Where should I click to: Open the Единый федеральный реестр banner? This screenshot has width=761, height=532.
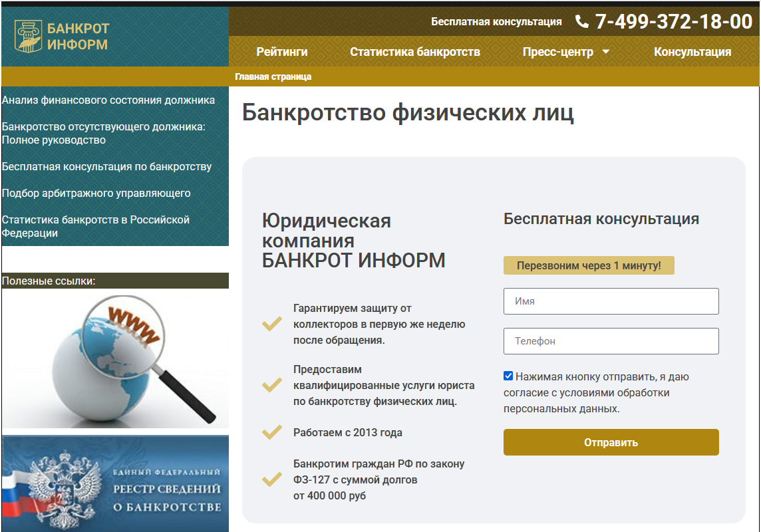[115, 483]
